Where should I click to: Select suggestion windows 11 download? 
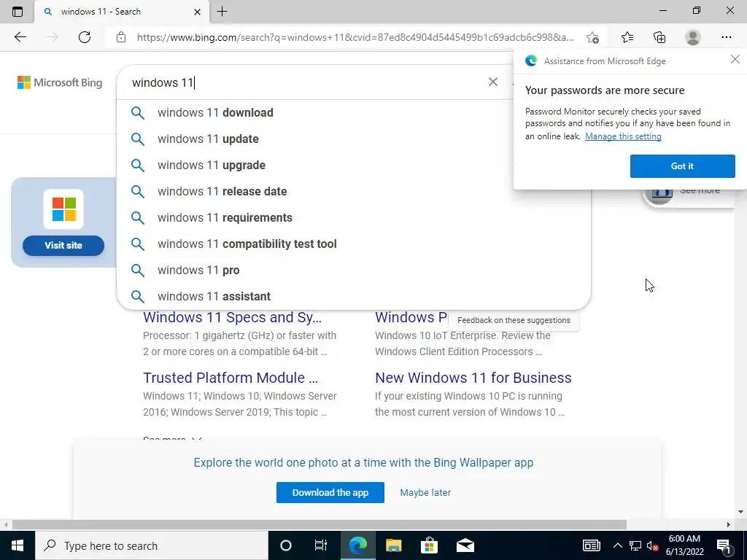[x=354, y=112]
